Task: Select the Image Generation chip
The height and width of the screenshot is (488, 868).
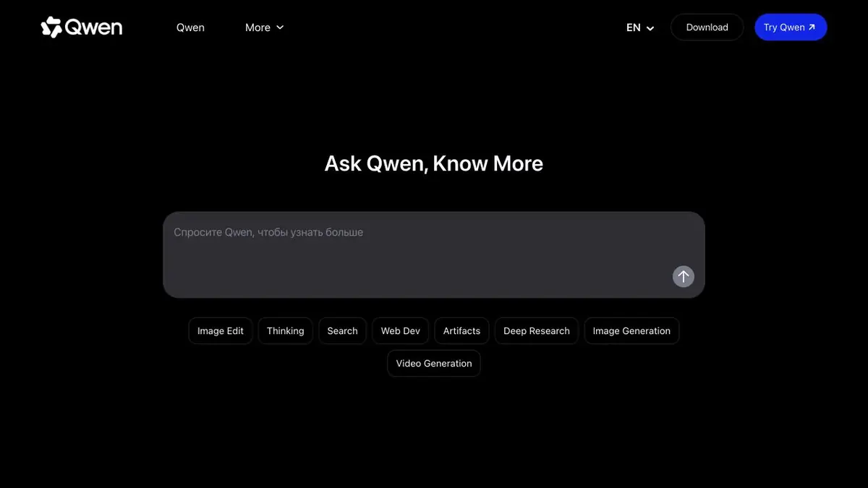Action: [631, 331]
